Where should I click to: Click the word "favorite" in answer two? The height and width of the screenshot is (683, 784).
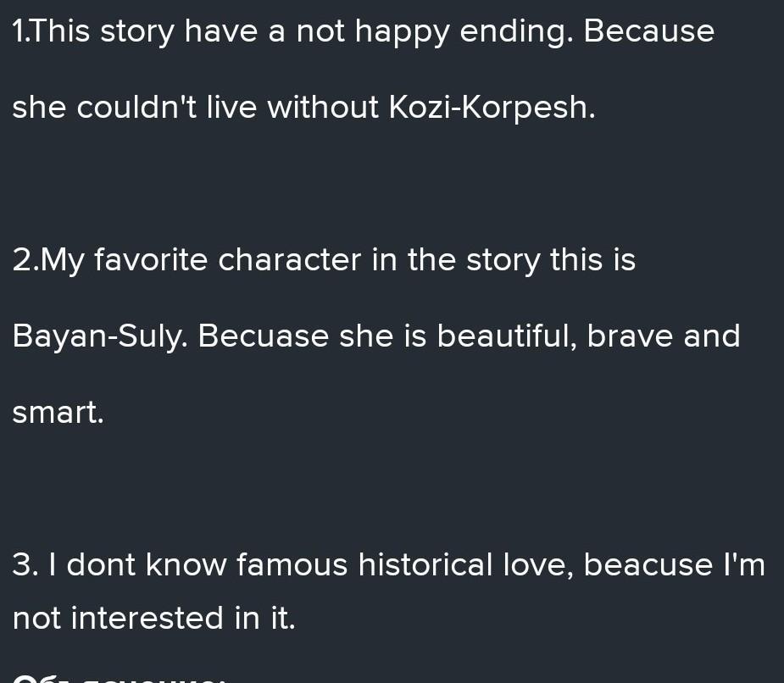[151, 259]
